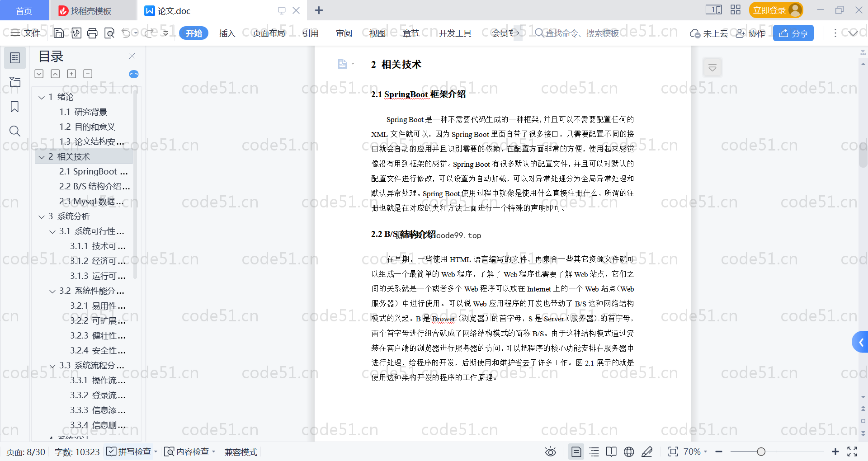Open the chapter navigation sidebar icon
The image size is (868, 461).
15,82
